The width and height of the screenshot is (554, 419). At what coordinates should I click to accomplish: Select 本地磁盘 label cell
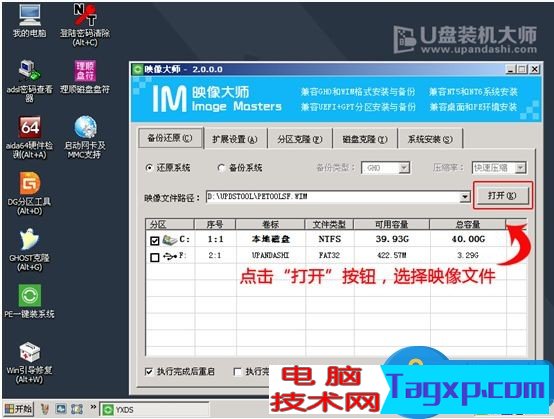[x=271, y=239]
